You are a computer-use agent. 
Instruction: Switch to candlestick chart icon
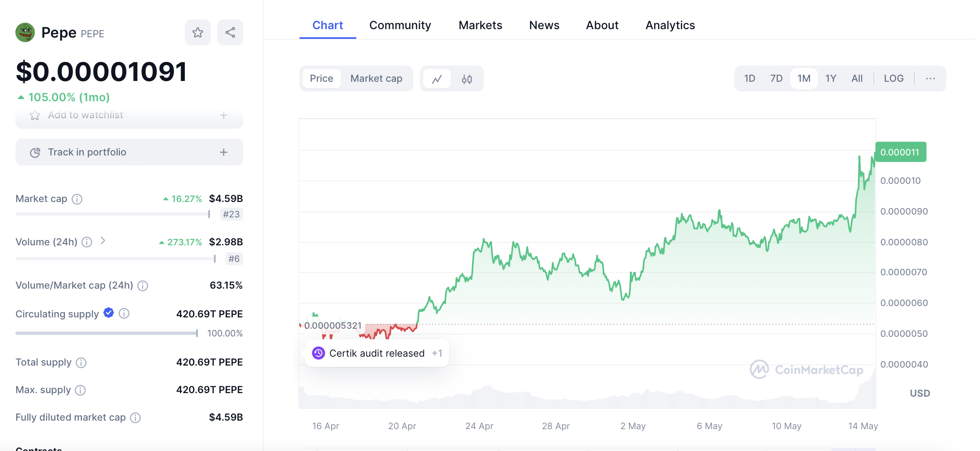pos(466,79)
